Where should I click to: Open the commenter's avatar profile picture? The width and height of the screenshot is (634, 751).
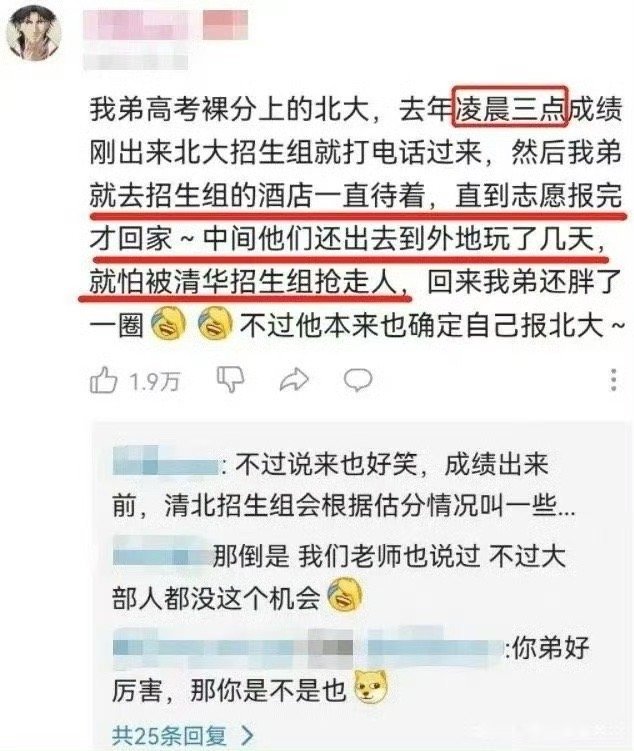pos(34,33)
